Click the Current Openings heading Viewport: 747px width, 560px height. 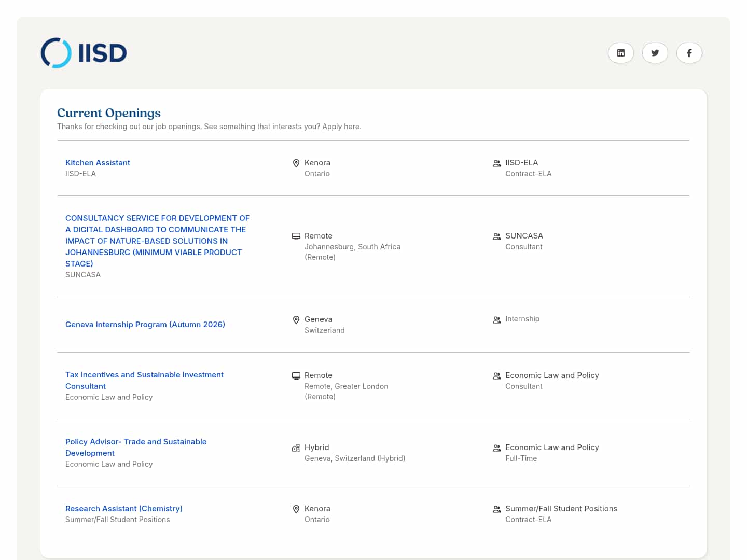tap(109, 113)
